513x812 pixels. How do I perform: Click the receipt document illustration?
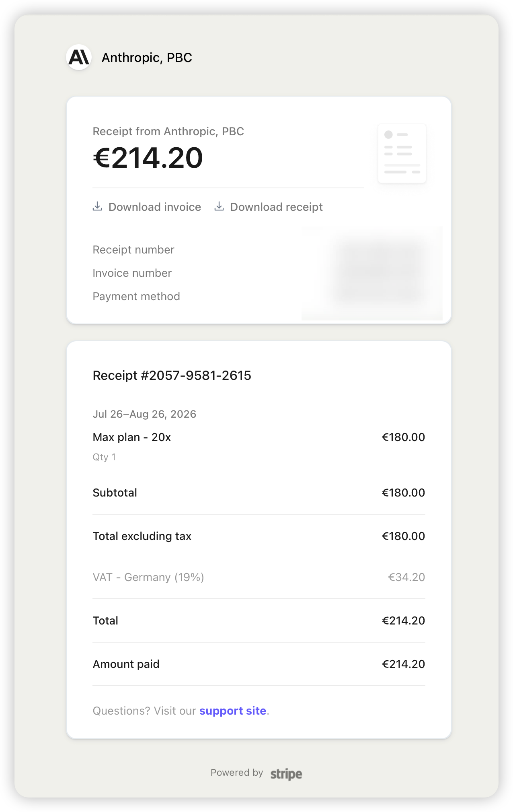(x=402, y=153)
